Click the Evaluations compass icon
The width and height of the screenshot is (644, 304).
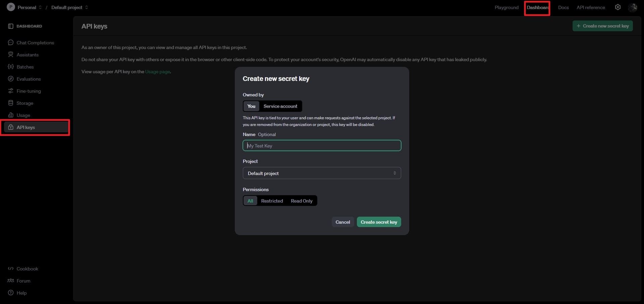pyautogui.click(x=11, y=79)
